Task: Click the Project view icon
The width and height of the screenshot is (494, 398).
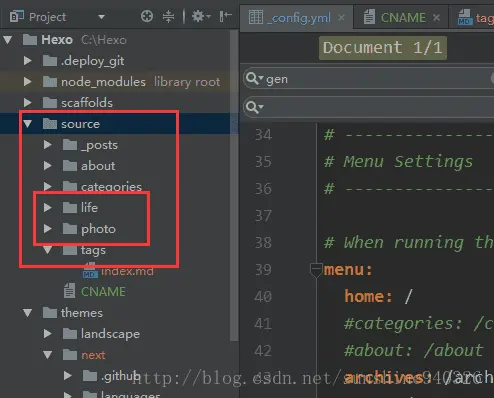Action: tap(16, 16)
